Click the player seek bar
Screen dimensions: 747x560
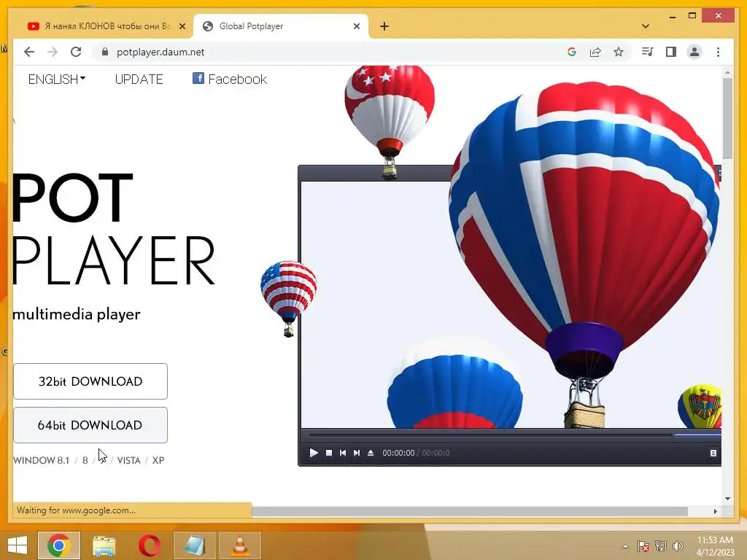514,435
